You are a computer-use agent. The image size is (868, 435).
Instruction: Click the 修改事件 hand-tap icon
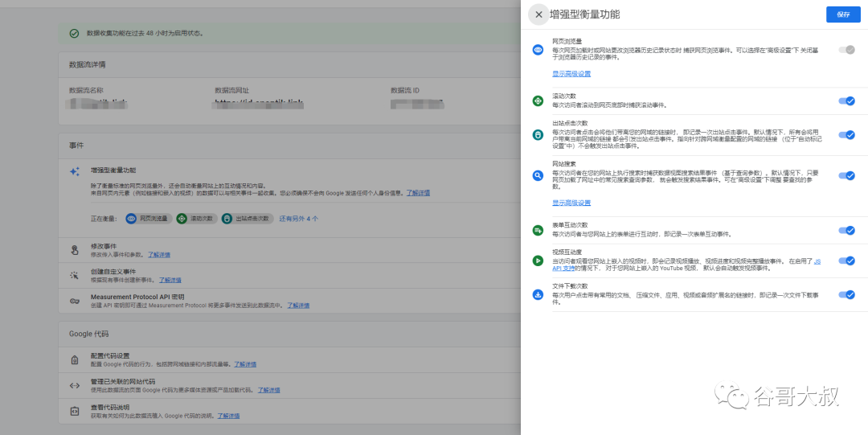click(75, 250)
